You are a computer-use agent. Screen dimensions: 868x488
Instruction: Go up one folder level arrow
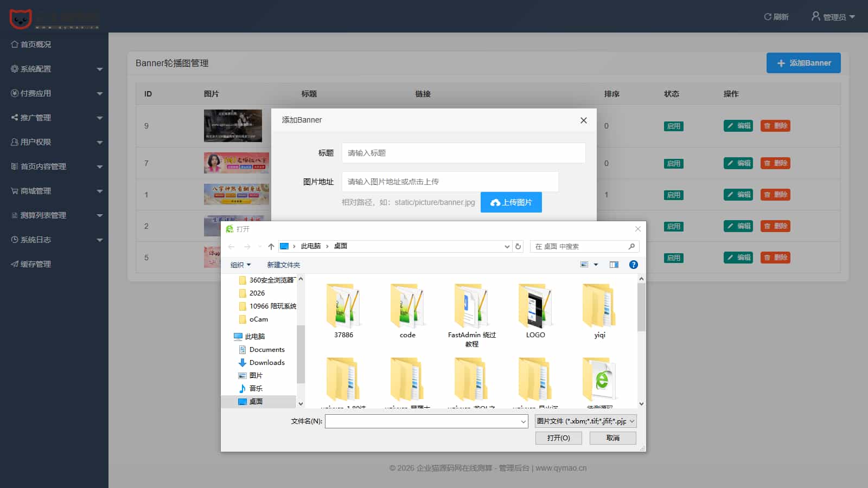[271, 246]
